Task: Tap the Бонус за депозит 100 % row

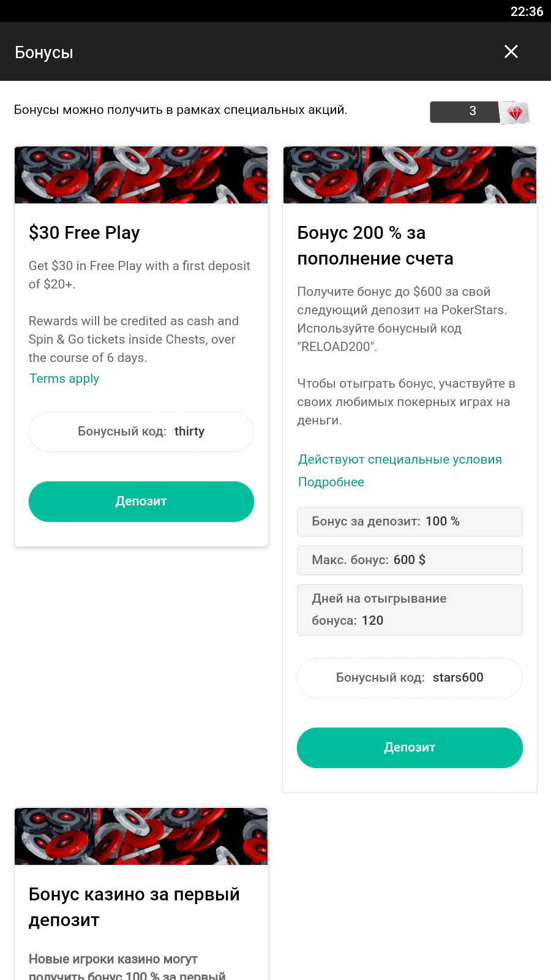Action: coord(410,522)
